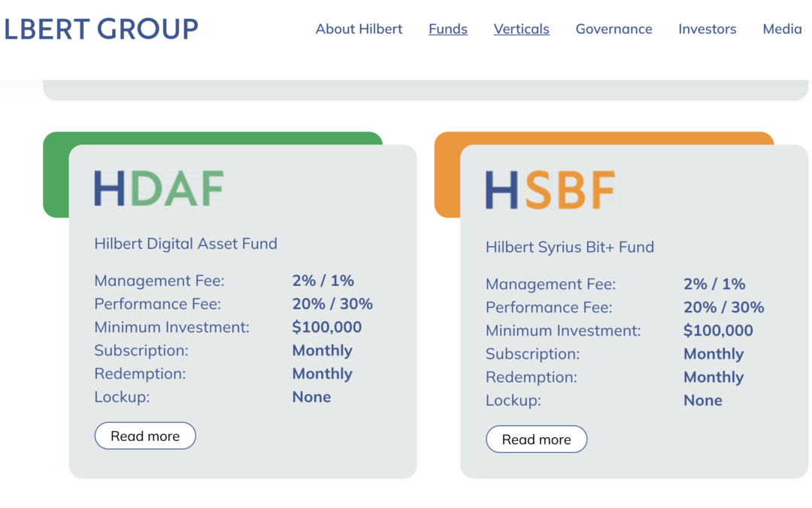Open the About Hilbert menu

click(359, 29)
